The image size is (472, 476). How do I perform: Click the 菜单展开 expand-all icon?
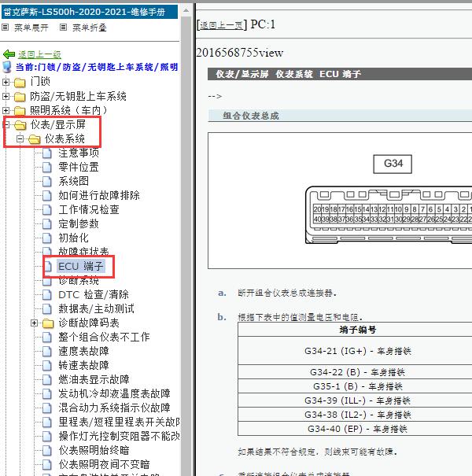[5, 28]
